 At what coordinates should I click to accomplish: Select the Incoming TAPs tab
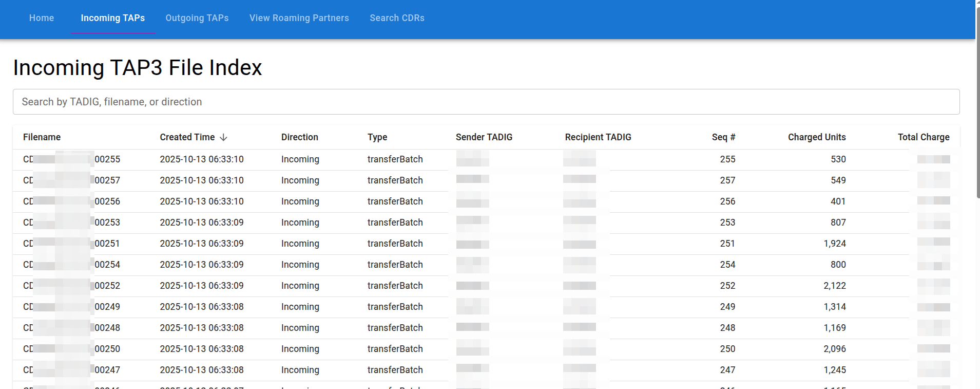click(113, 18)
